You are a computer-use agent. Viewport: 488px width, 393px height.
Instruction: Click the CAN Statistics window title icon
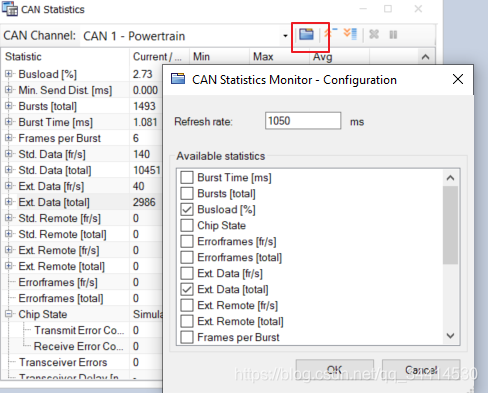10,9
